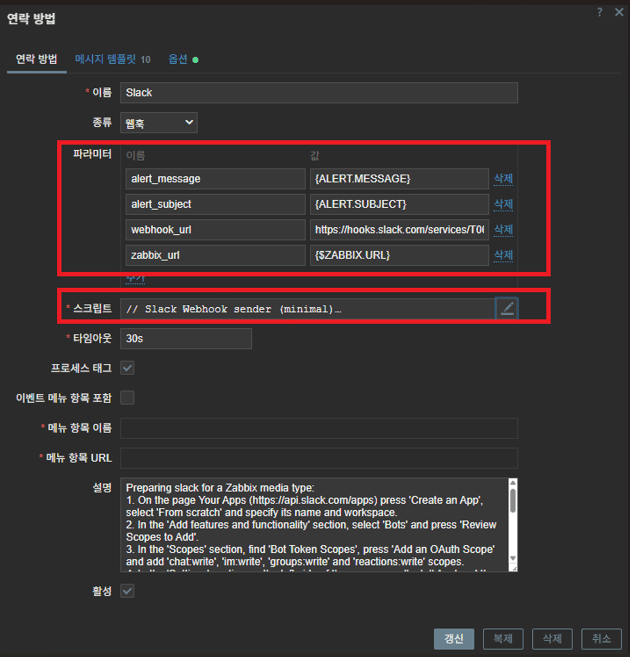The height and width of the screenshot is (657, 630).
Task: Open the script editor pencil icon
Action: click(x=507, y=308)
